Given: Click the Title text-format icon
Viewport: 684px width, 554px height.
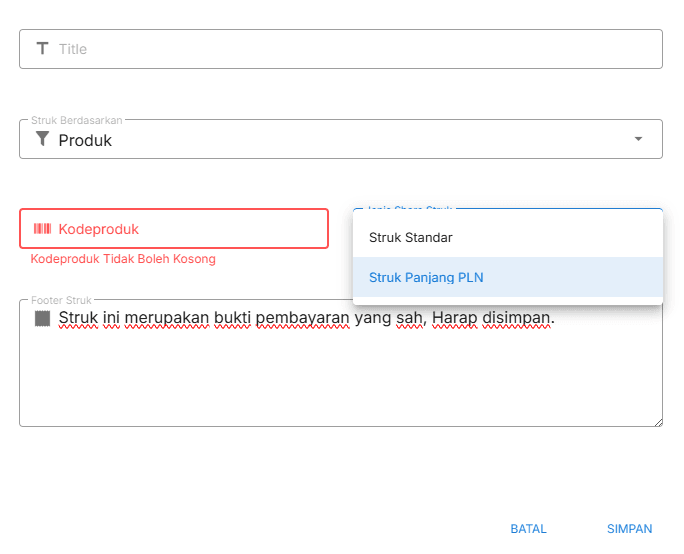Looking at the screenshot, I should [42, 48].
